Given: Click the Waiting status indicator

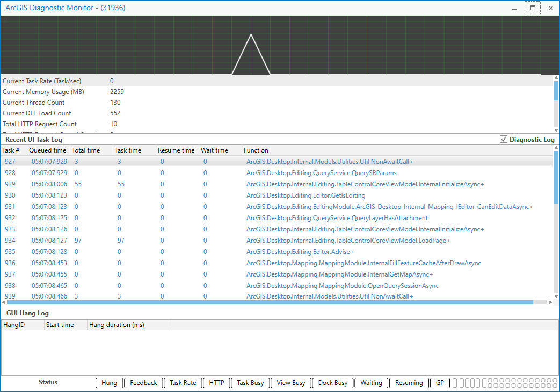Looking at the screenshot, I should pos(371,382).
